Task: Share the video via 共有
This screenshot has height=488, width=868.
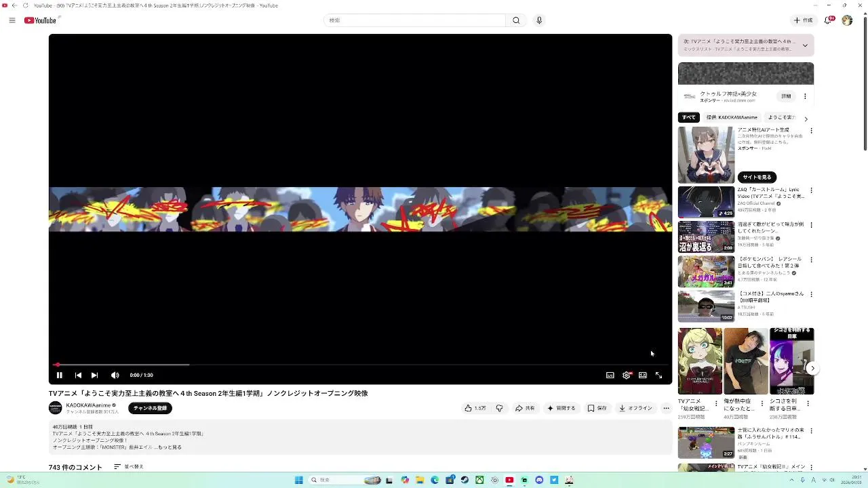Action: 525,408
